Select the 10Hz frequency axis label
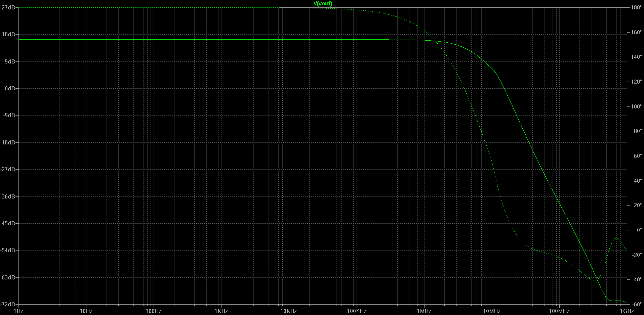The image size is (644, 315). 86,311
